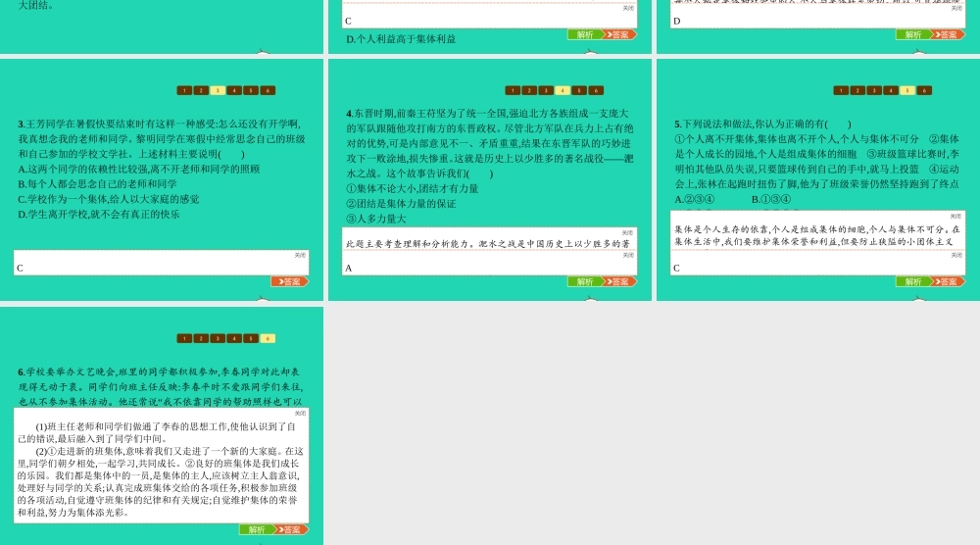Open tab 3 on question 4 slide
This screenshot has width=980, height=545.
(546, 90)
